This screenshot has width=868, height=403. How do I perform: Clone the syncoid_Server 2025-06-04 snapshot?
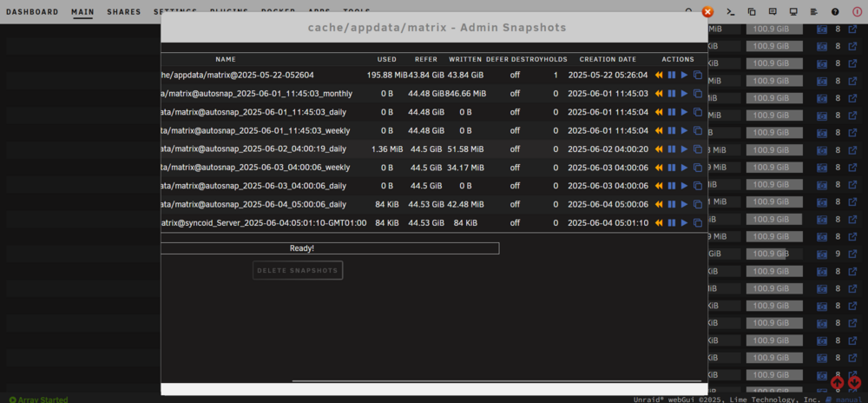point(698,222)
